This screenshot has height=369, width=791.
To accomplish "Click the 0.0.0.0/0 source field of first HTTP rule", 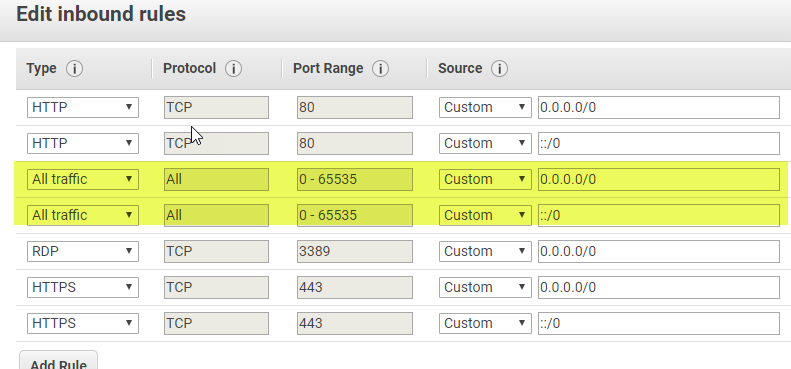I will point(659,108).
